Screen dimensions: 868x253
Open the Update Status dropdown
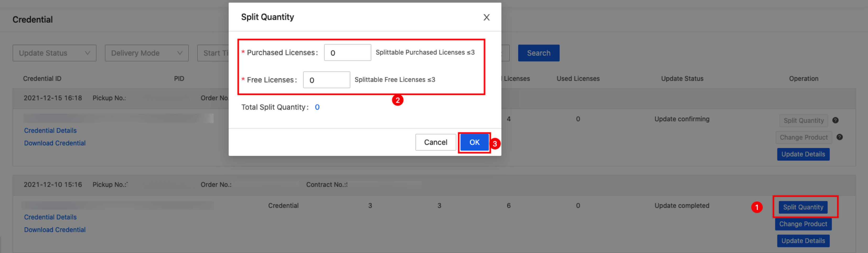(54, 53)
